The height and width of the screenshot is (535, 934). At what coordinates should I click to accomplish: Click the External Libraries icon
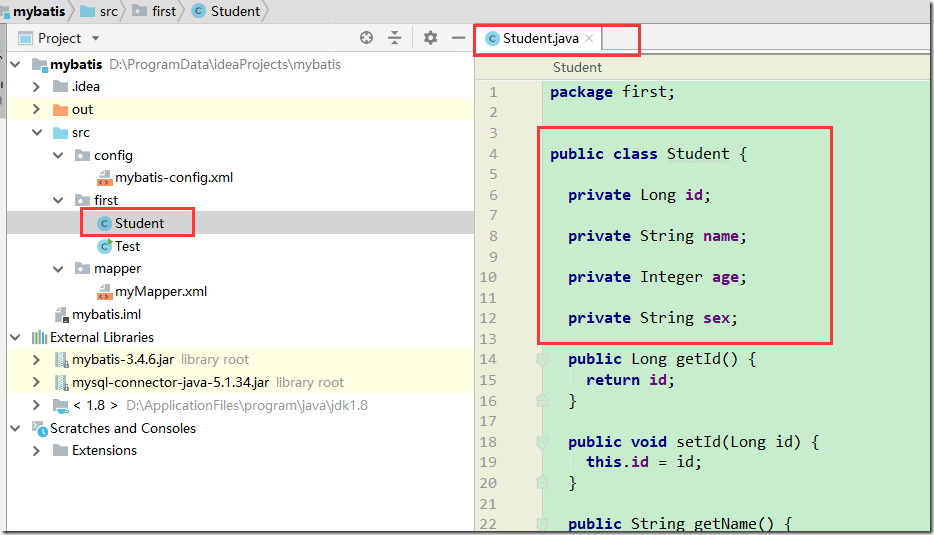click(39, 337)
